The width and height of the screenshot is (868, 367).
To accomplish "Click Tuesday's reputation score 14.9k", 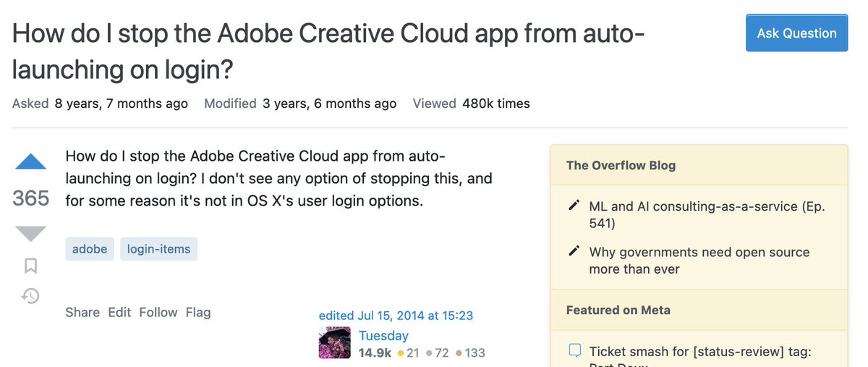I will (x=375, y=353).
